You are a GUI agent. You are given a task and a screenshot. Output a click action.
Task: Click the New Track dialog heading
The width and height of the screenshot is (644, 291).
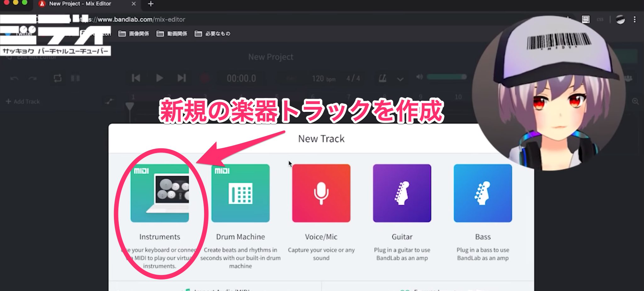point(321,139)
